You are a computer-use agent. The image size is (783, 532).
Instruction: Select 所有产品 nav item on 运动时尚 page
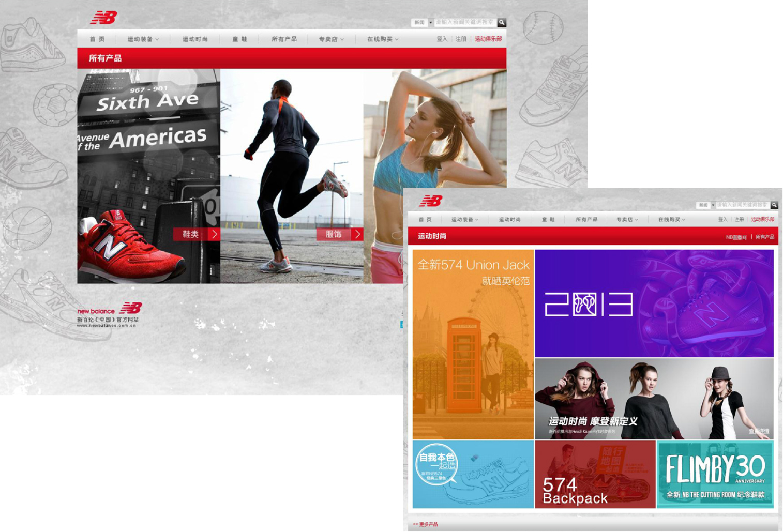click(586, 220)
